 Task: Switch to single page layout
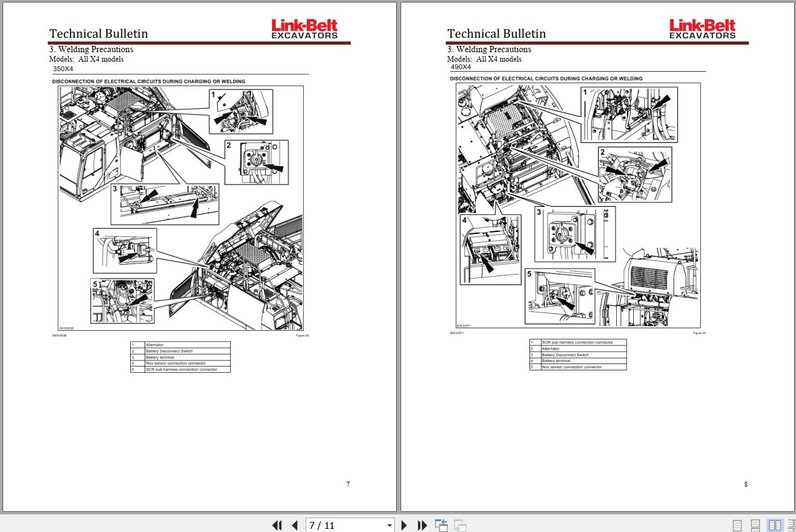[x=737, y=525]
